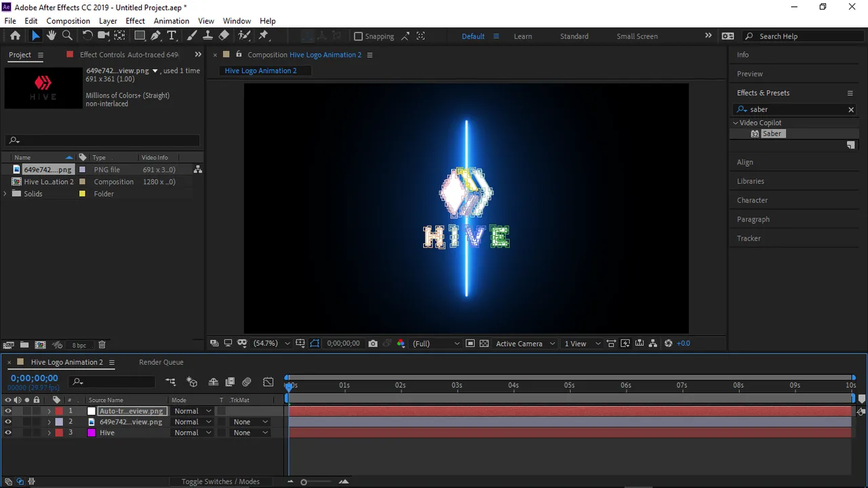The width and height of the screenshot is (868, 488).
Task: Take a snapshot with the camera icon
Action: 373,344
